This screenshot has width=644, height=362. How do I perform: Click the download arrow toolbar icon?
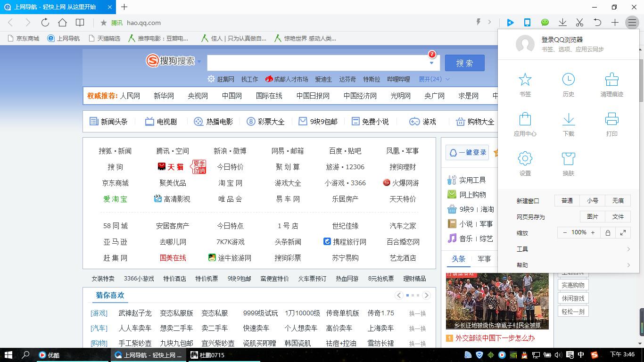[562, 22]
